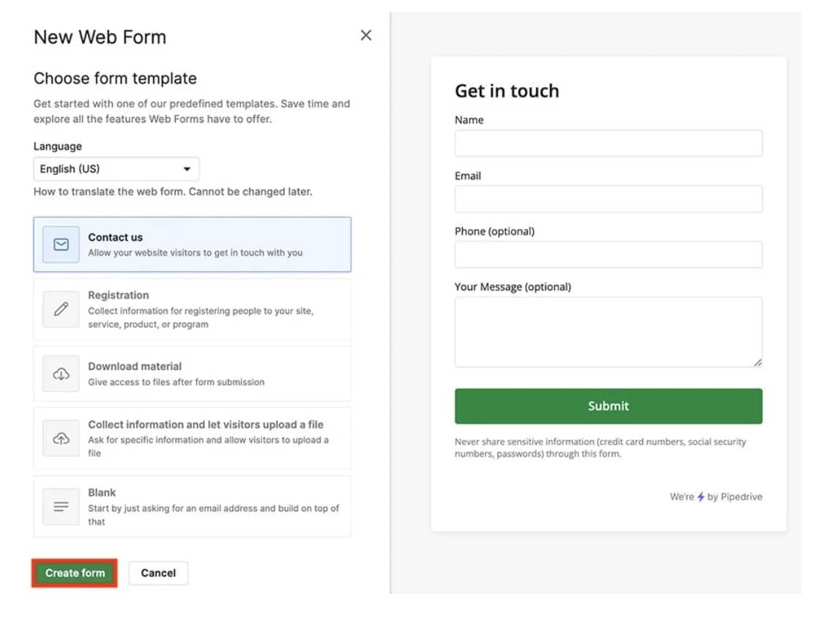Focus the Name input field

click(x=608, y=143)
